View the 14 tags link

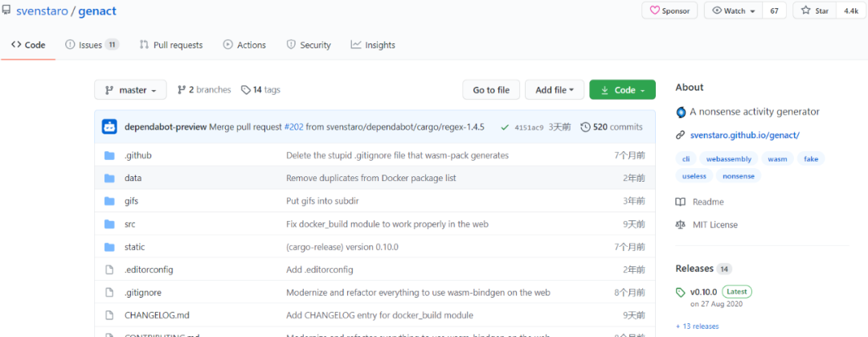(260, 90)
